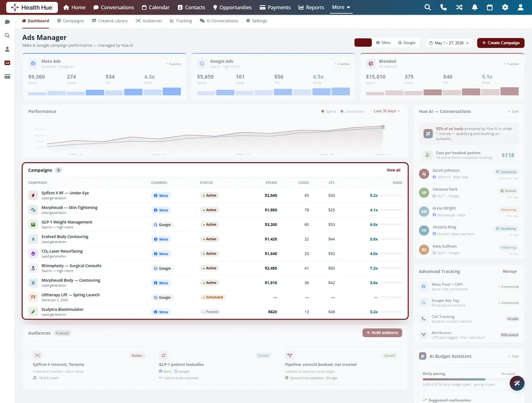Filter by Meta channel toggle
Screen dimensions: 532x403
pyautogui.click(x=383, y=43)
